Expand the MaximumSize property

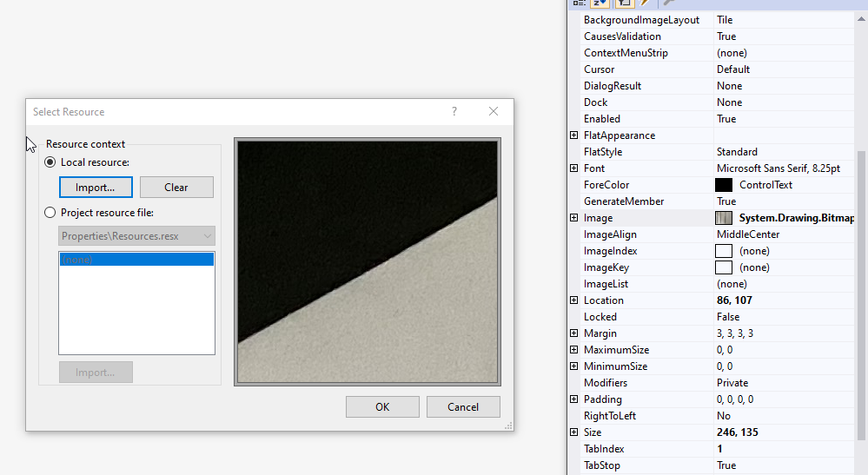pos(574,350)
